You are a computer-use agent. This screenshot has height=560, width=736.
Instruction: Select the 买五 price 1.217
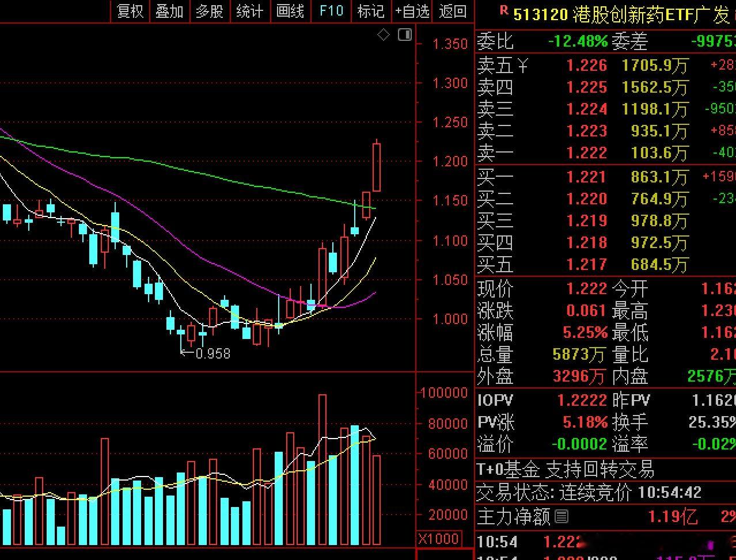[586, 265]
